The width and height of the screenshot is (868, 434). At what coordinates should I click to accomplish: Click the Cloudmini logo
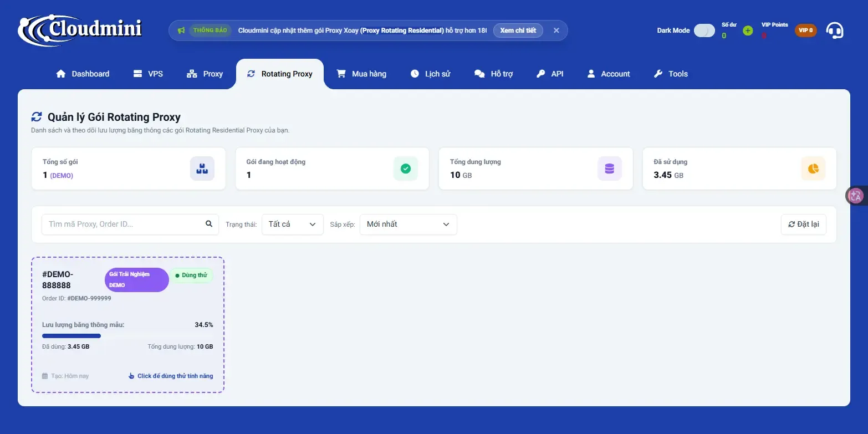(80, 30)
